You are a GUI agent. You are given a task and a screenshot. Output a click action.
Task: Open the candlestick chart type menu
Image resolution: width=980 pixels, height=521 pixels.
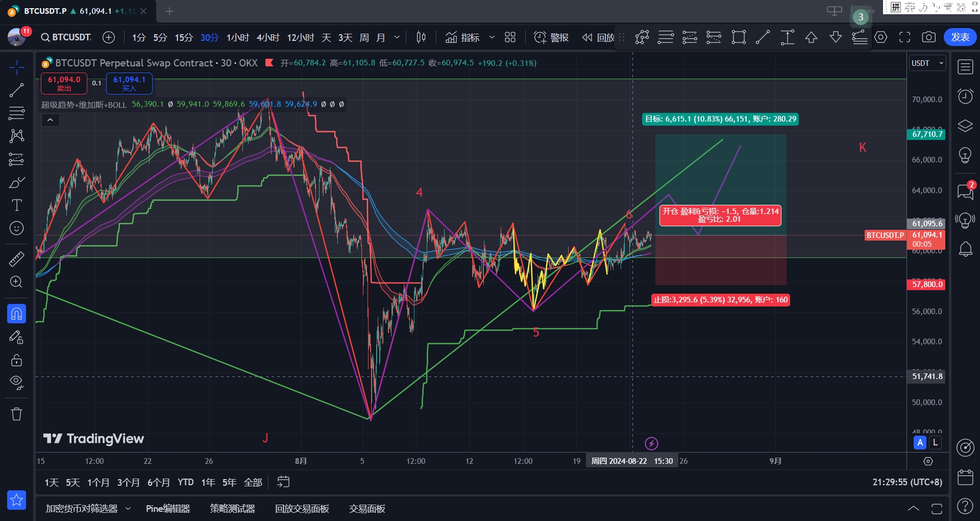coord(421,37)
